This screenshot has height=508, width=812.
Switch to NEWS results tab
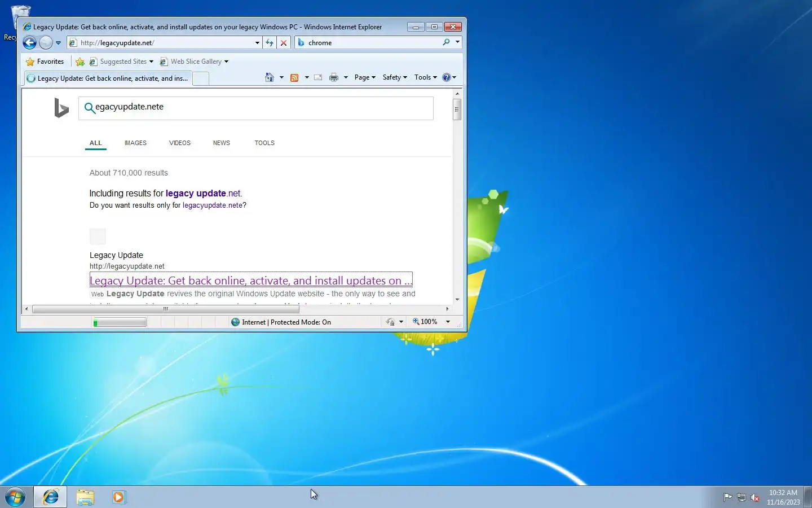pyautogui.click(x=222, y=143)
